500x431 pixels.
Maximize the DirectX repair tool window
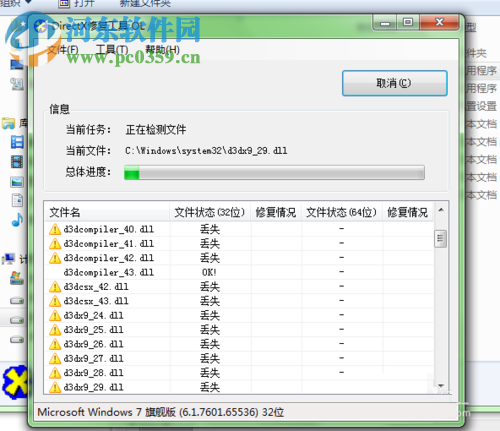408,23
